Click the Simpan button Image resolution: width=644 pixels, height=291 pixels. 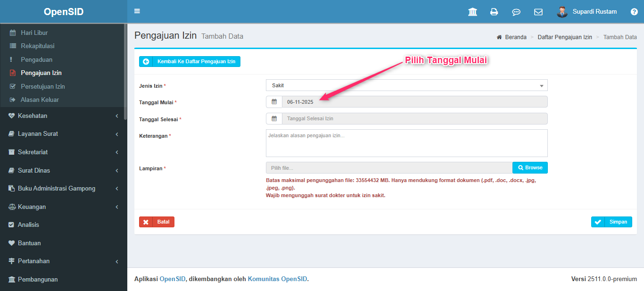point(611,222)
